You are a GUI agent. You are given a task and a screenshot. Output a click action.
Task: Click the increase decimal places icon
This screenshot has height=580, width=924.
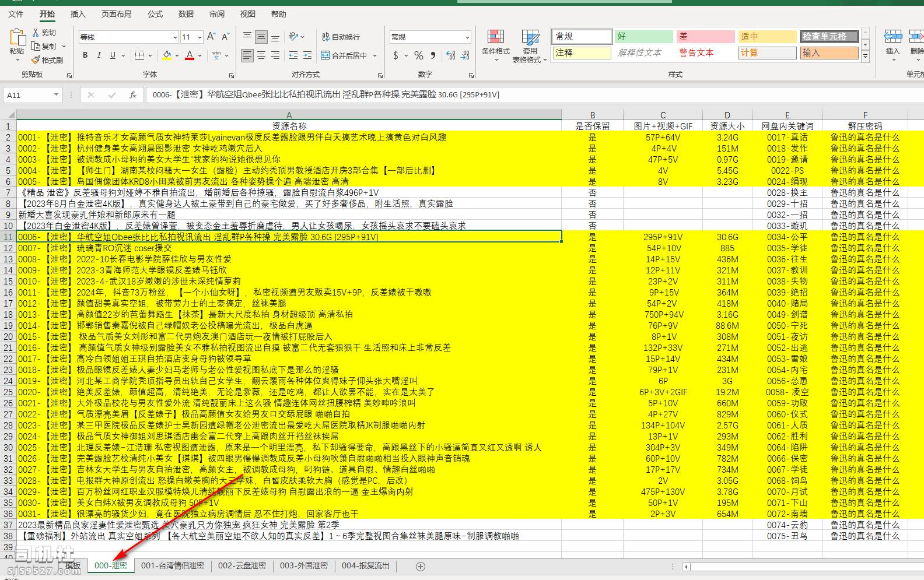tap(451, 55)
